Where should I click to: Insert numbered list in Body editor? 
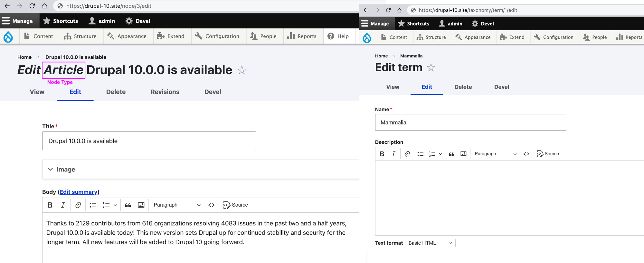pos(106,205)
